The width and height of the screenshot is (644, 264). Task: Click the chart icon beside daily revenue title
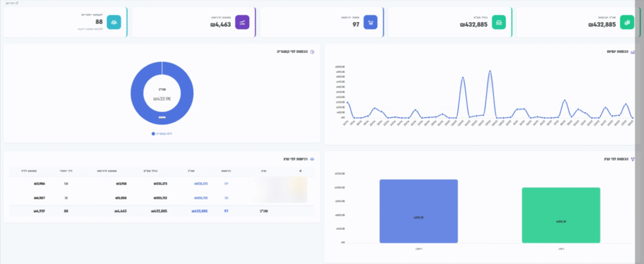pyautogui.click(x=633, y=52)
